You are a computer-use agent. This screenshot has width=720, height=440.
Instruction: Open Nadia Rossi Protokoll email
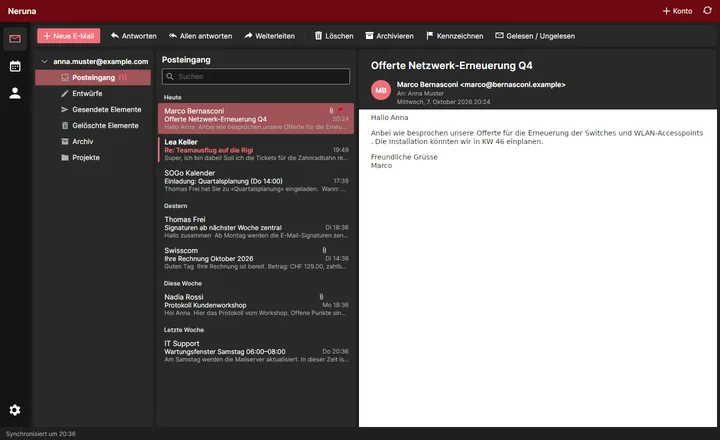click(256, 305)
